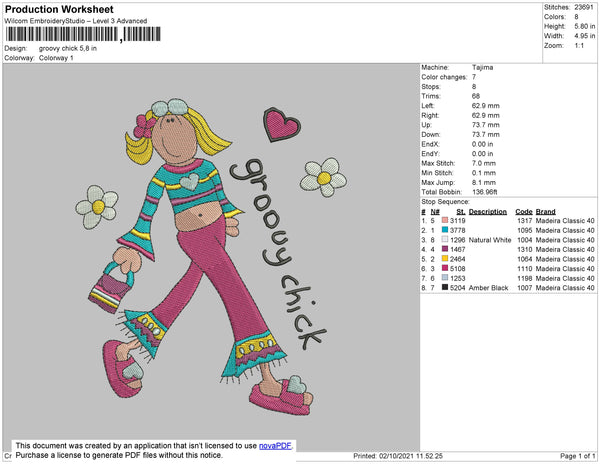The image size is (600, 464).
Task: Click the novaPDF link
Action: tap(275, 446)
